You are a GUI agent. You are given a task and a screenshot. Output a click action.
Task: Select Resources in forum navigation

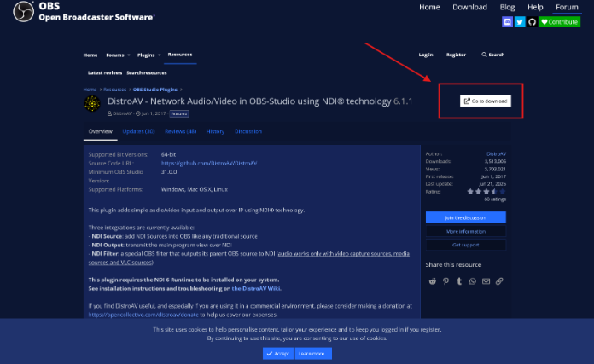tap(180, 55)
